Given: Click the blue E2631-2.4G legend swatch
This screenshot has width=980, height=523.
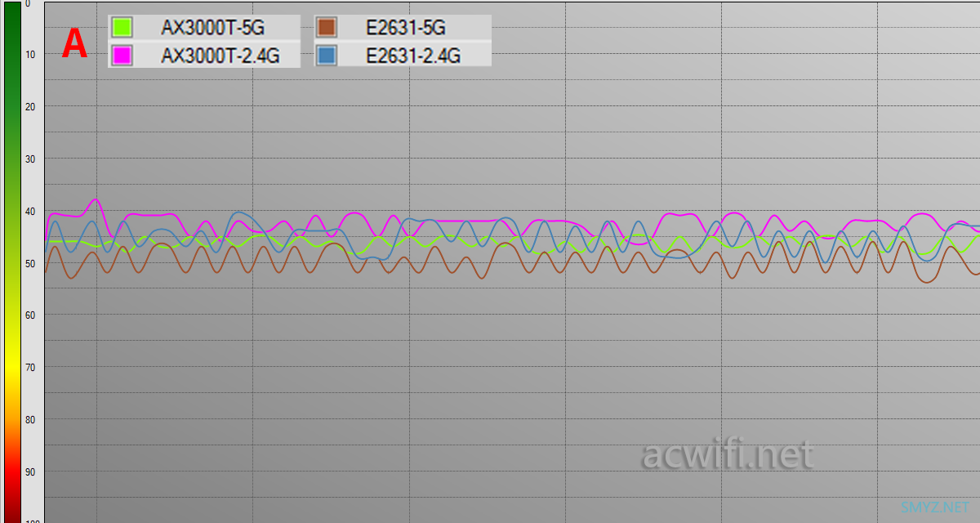Looking at the screenshot, I should 327,56.
